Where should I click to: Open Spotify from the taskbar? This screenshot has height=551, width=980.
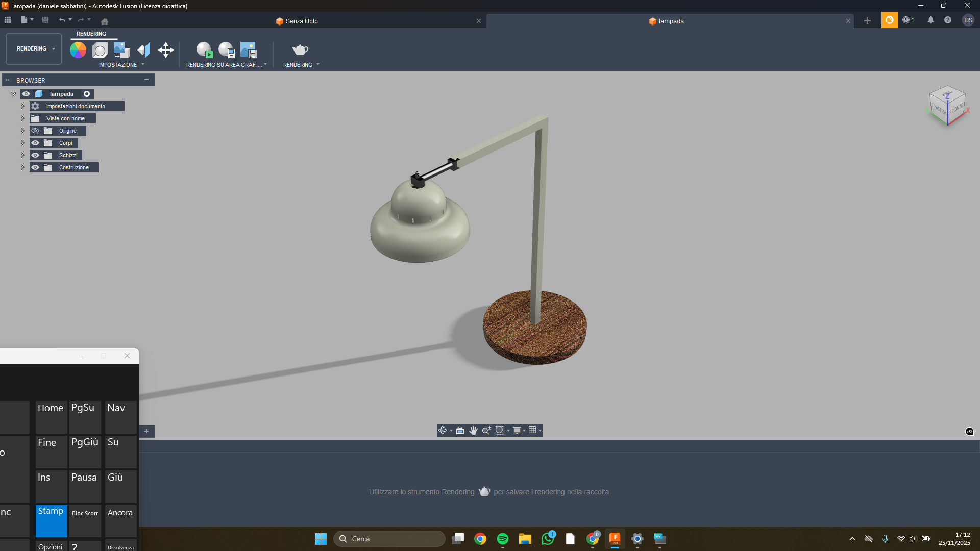(x=503, y=539)
